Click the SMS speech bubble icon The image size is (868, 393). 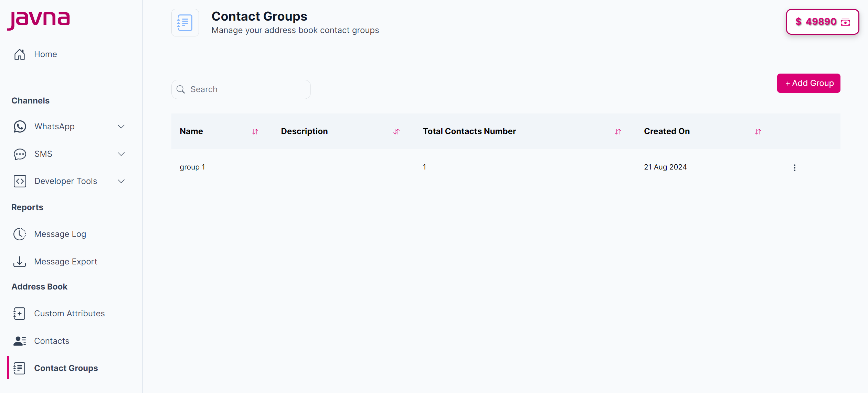[x=20, y=154]
